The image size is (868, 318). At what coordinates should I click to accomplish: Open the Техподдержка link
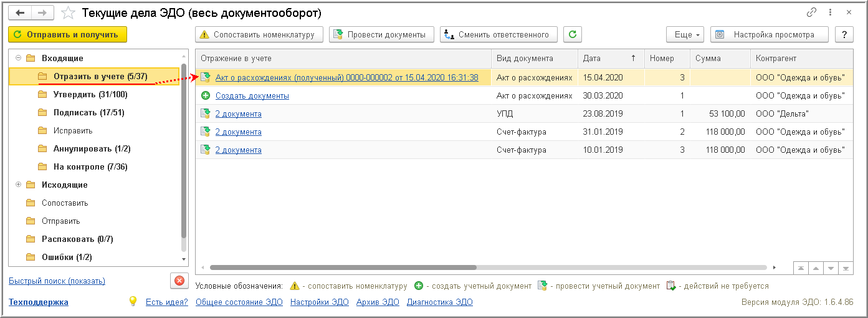(x=39, y=302)
